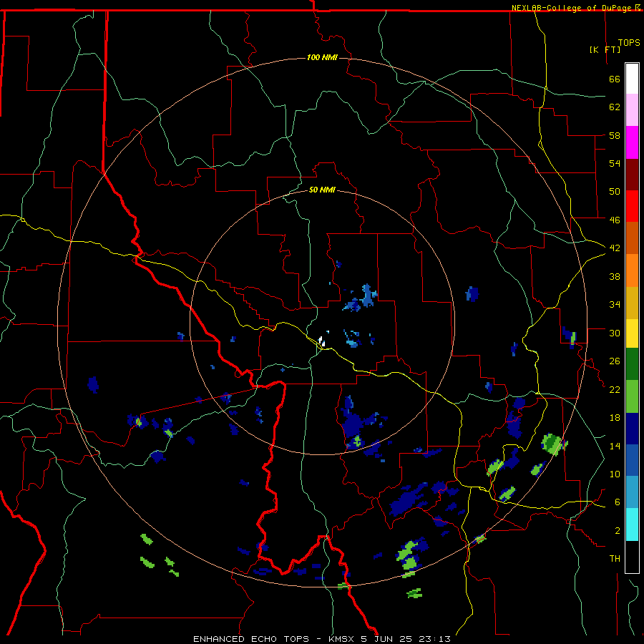Click the 58 legend value
The width and height of the screenshot is (644, 644).
615,135
